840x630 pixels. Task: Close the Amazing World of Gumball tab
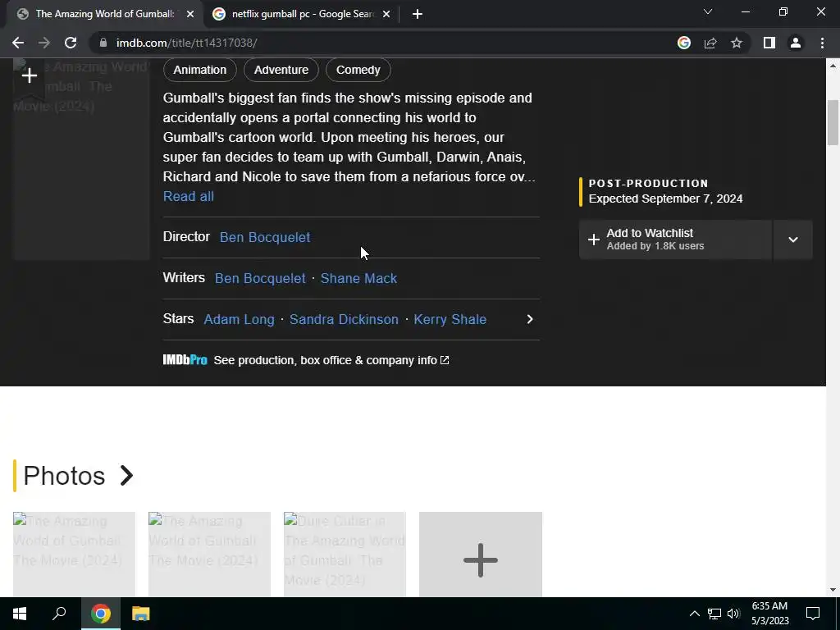[190, 14]
